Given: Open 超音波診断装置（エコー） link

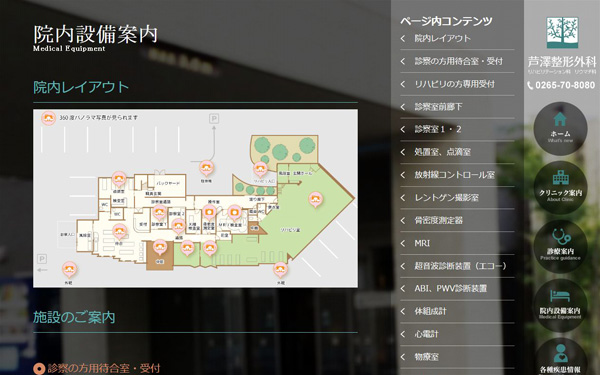Looking at the screenshot, I should coord(460,266).
